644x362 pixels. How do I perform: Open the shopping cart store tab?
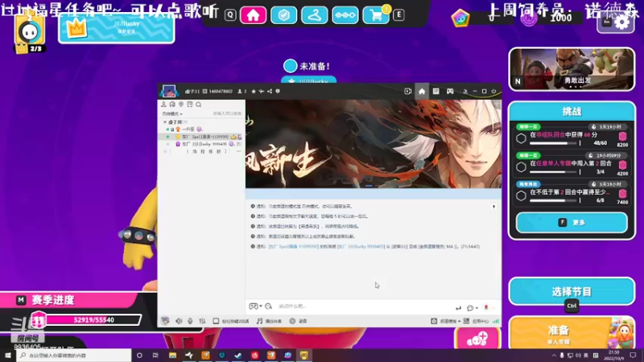pos(376,15)
